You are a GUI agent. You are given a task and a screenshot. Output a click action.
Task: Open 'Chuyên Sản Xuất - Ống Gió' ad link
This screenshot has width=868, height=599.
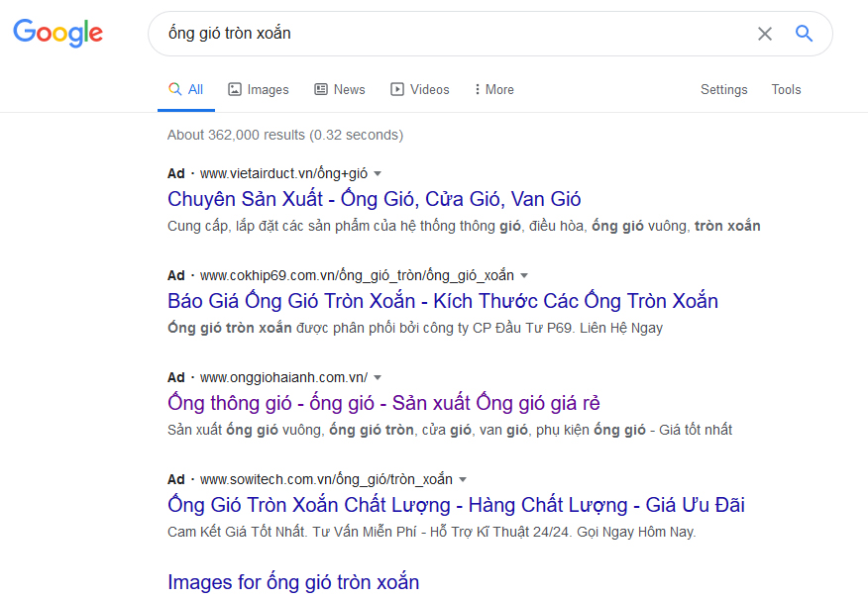point(375,199)
